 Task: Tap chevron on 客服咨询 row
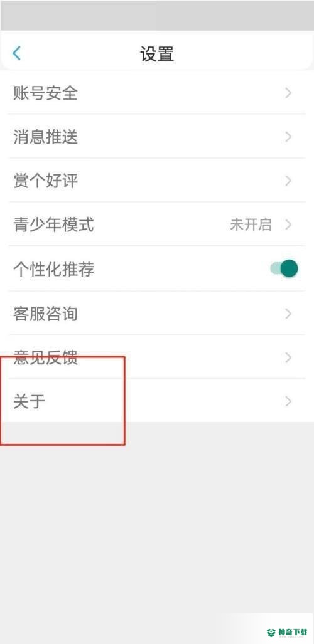point(288,314)
